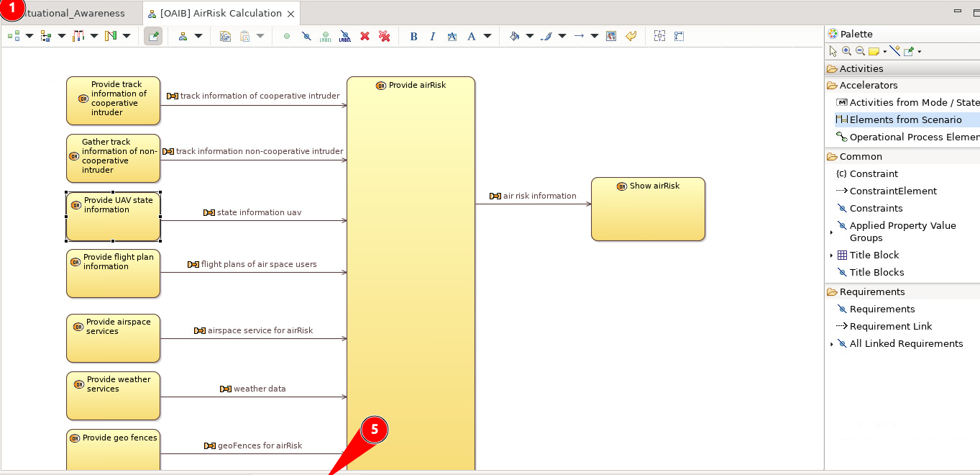
Task: Select Activities from Mode / State tool
Action: [x=907, y=102]
